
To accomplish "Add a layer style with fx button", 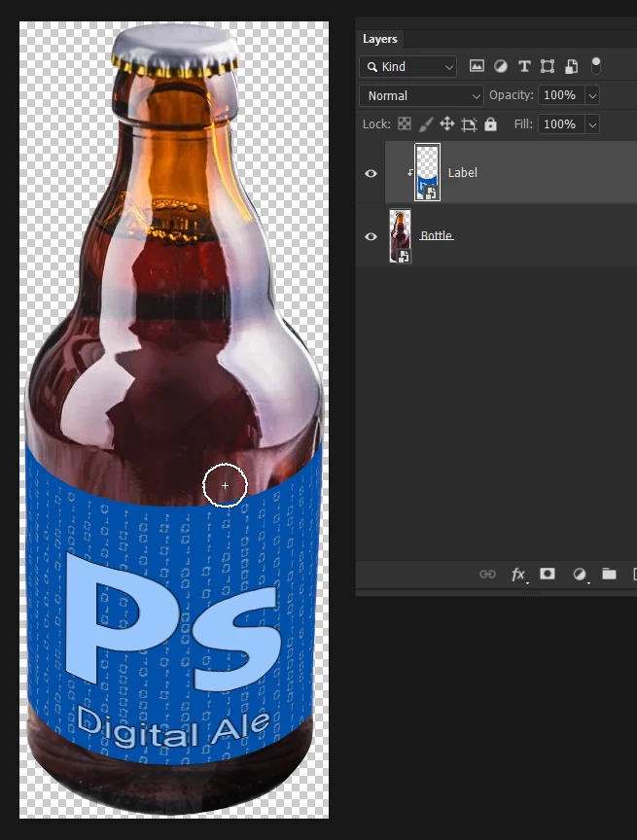I will click(518, 575).
